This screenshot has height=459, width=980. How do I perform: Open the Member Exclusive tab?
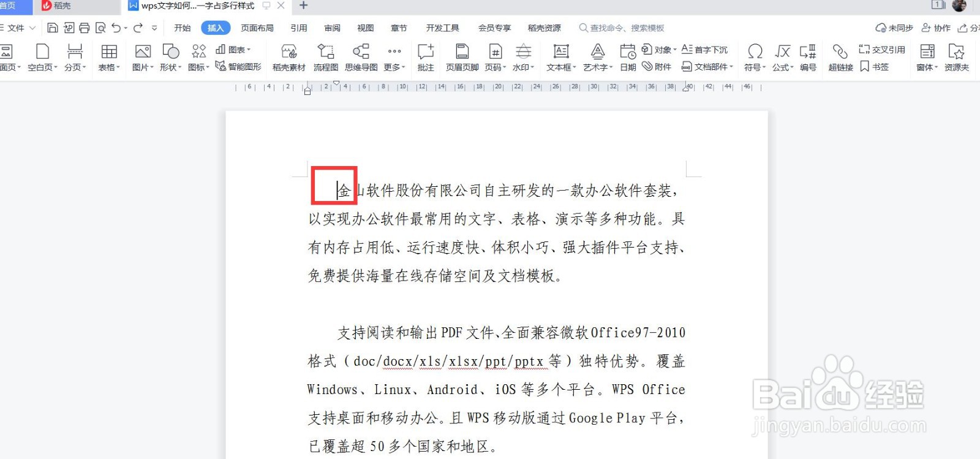[x=494, y=28]
